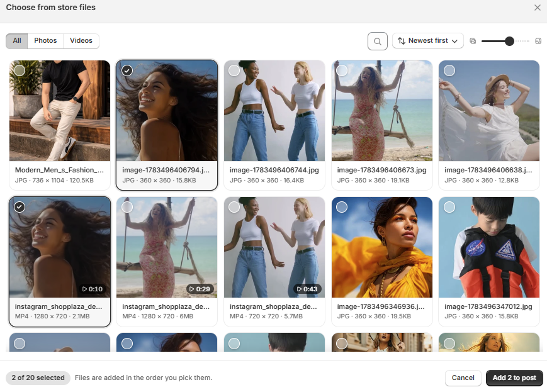547x392 pixels.
Task: Open the Newest first sort dropdown
Action: coord(427,41)
